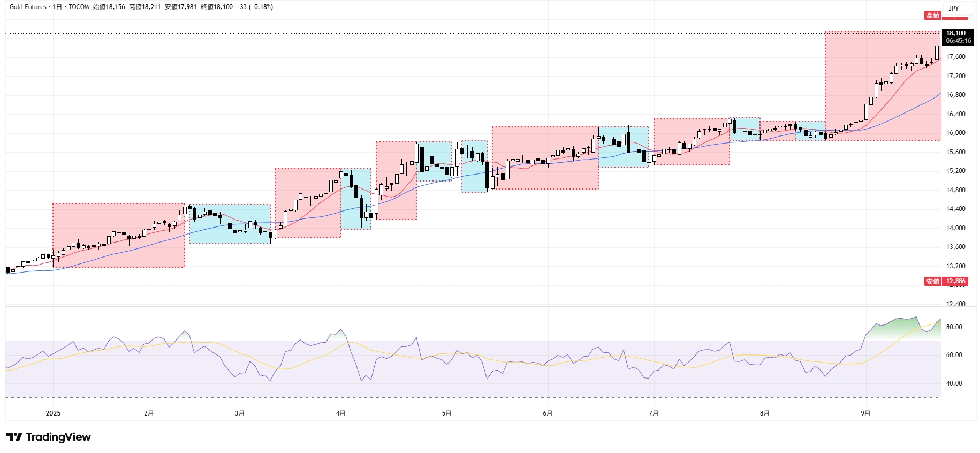This screenshot has width=980, height=453.
Task: Select the blue box spanning early March
Action: 230,236
